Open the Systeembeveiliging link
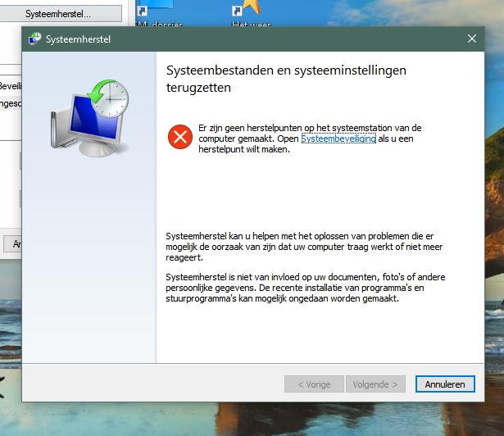This screenshot has width=504, height=436. click(338, 139)
